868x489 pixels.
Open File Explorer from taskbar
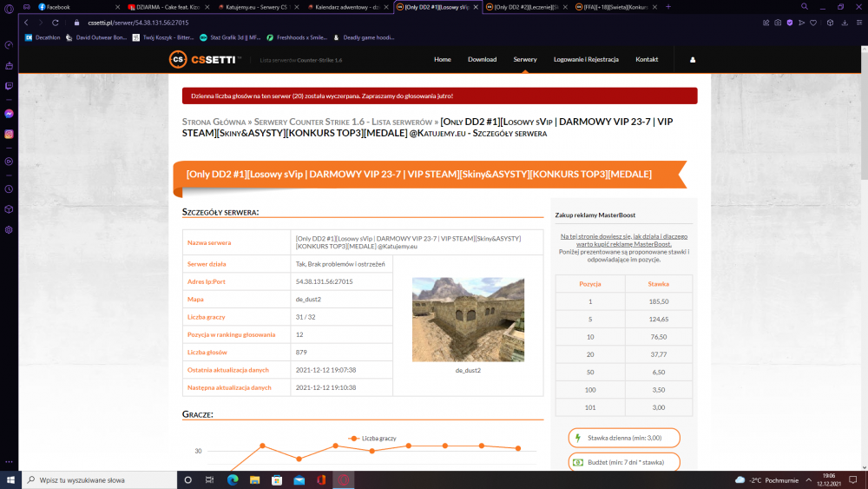click(254, 480)
